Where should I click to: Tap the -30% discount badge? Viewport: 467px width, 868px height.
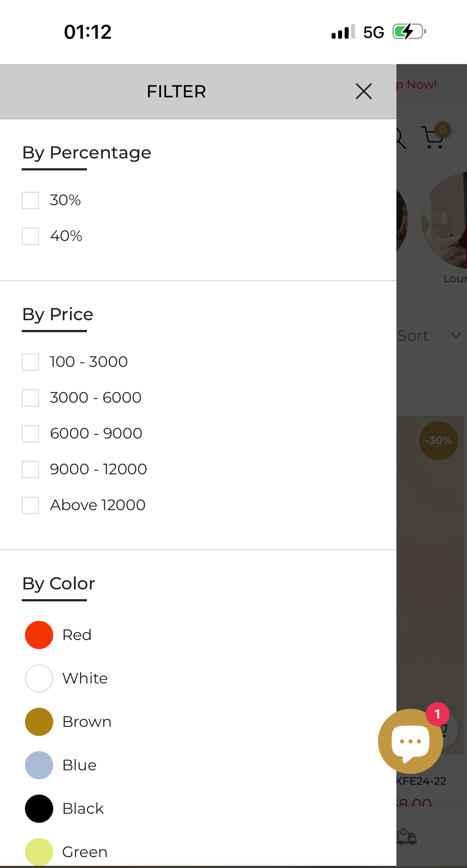(x=438, y=440)
